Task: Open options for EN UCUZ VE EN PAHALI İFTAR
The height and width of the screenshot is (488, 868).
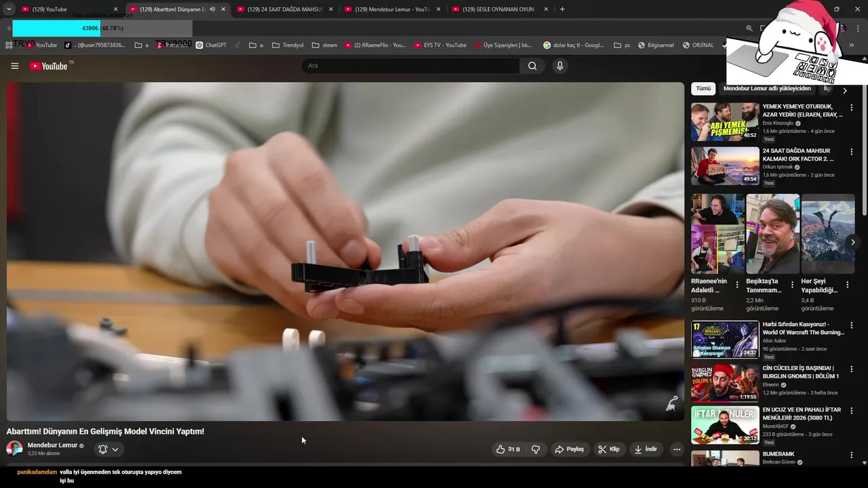Action: (852, 411)
